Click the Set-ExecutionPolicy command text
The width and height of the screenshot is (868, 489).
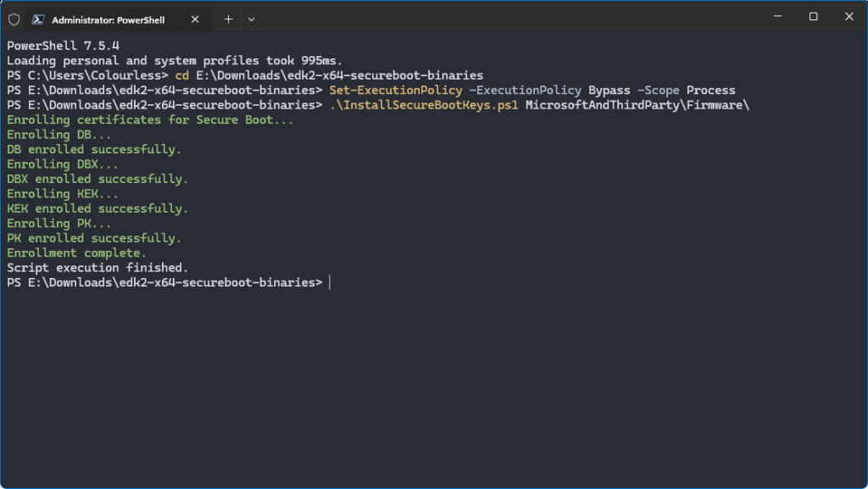click(x=396, y=90)
